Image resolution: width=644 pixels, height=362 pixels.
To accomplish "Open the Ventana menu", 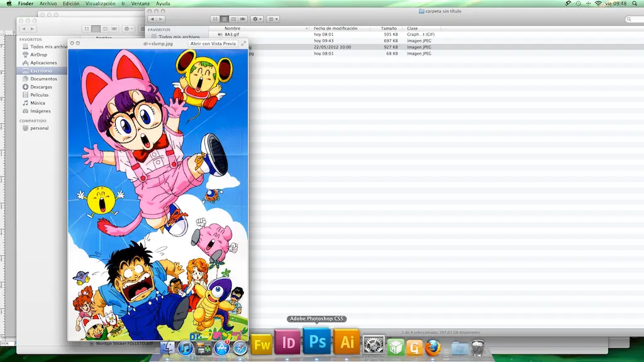I will (140, 3).
